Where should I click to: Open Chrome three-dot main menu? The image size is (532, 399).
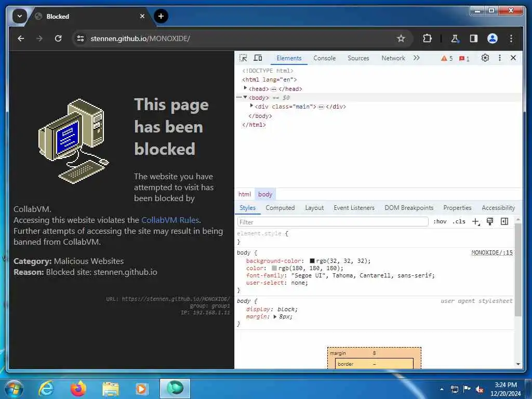click(x=511, y=38)
